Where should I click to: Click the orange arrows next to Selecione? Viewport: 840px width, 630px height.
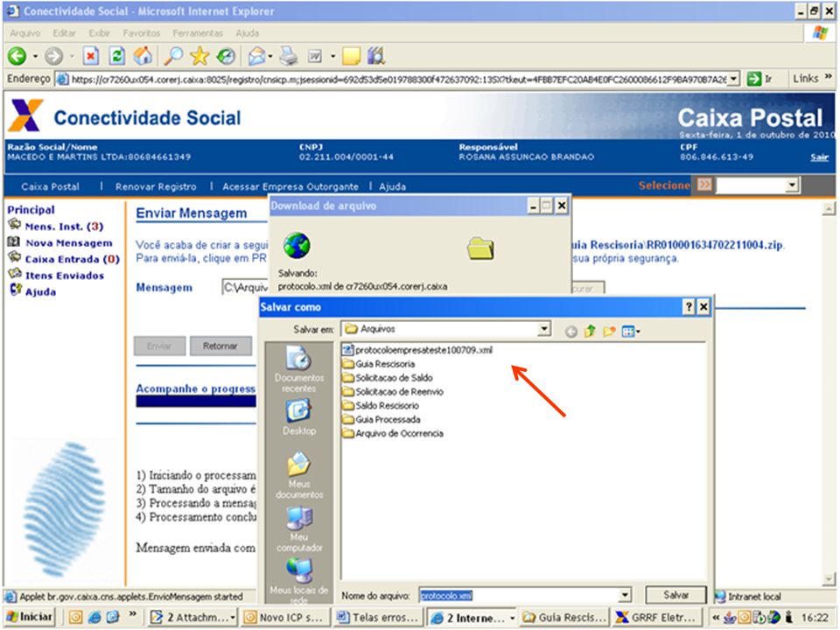click(x=704, y=185)
